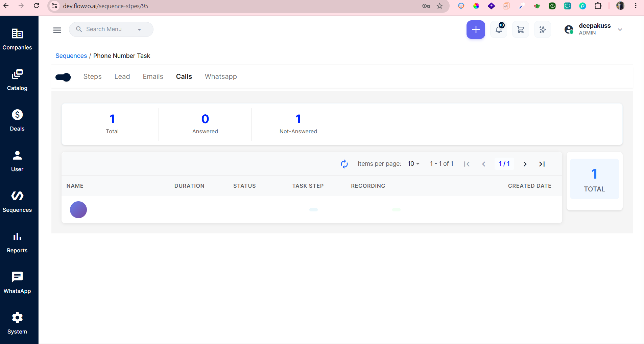Open the Chrome three-dot menu
Screen dimensions: 644x344
point(636,6)
